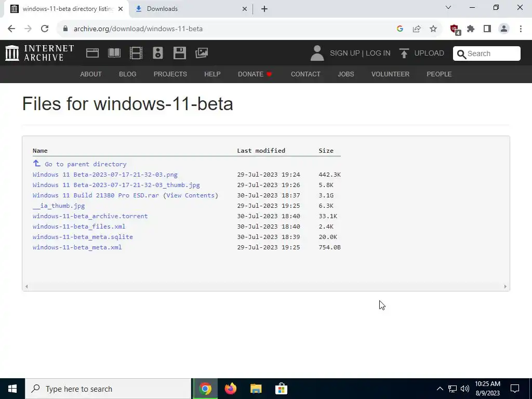The height and width of the screenshot is (399, 532).
Task: Click the site lock icon
Action: [x=65, y=29]
